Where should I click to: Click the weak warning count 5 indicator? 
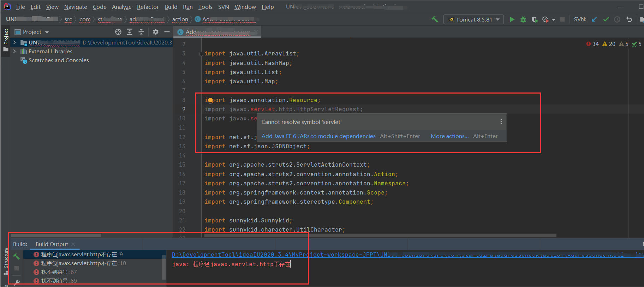(x=624, y=44)
